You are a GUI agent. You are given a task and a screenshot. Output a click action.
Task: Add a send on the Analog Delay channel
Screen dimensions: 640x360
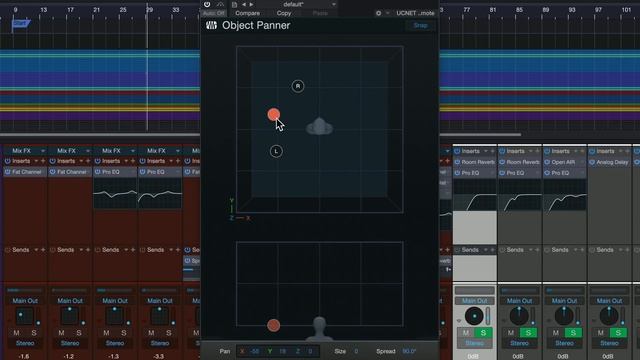(x=627, y=250)
